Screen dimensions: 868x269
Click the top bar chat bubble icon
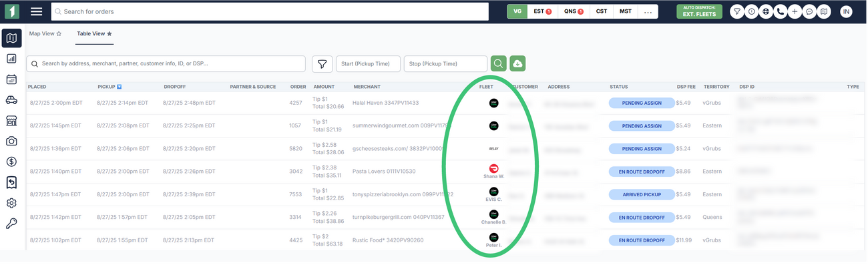click(x=809, y=11)
